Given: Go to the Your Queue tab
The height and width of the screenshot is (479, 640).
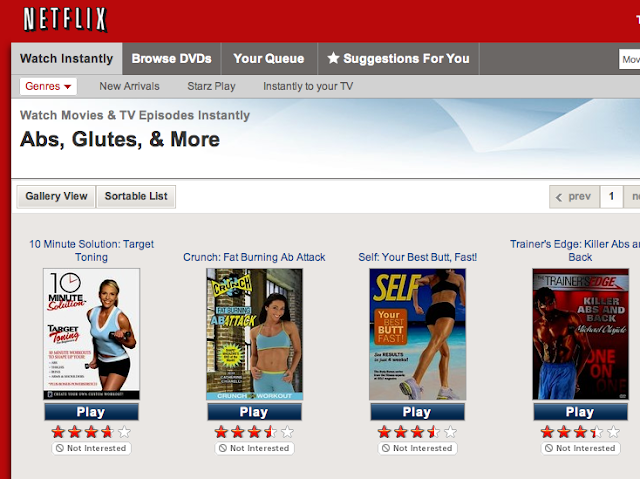Looking at the screenshot, I should [x=269, y=59].
